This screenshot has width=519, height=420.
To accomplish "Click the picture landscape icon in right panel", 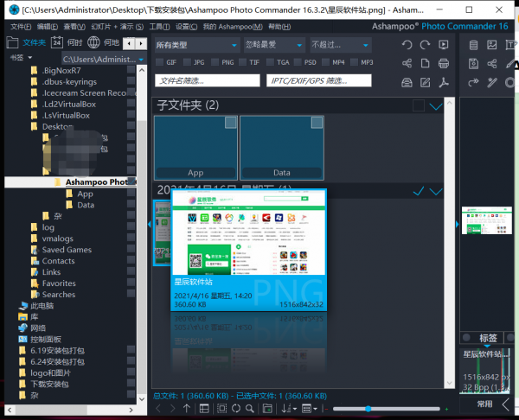I will coord(492,45).
